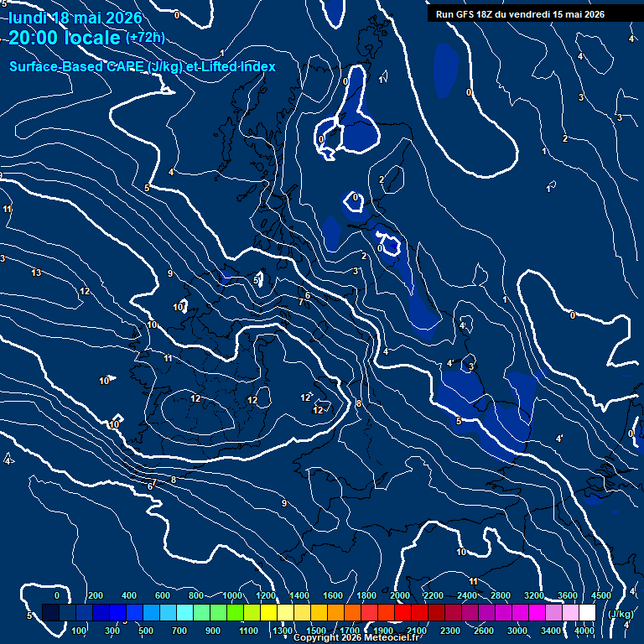Click the "2000" legend value
Image resolution: width=644 pixels, height=644 pixels.
click(400, 595)
